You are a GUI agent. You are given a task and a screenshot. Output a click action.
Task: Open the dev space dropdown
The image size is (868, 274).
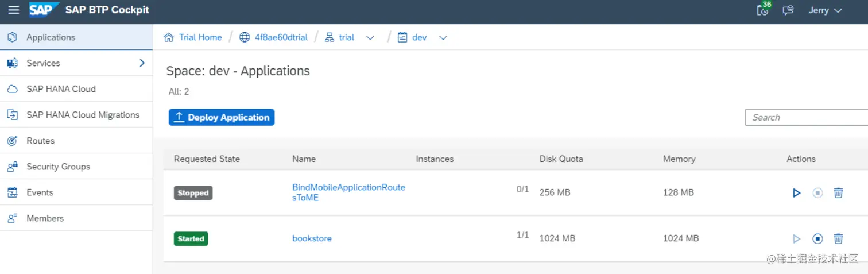[x=443, y=37]
